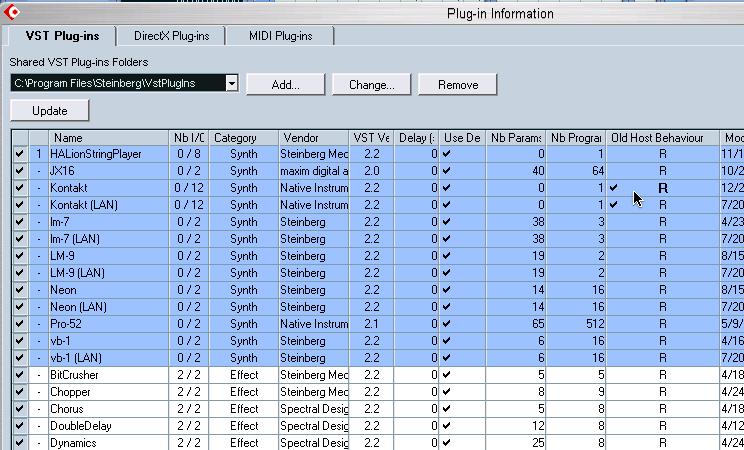Select the Chopper plug-in name

click(x=70, y=392)
